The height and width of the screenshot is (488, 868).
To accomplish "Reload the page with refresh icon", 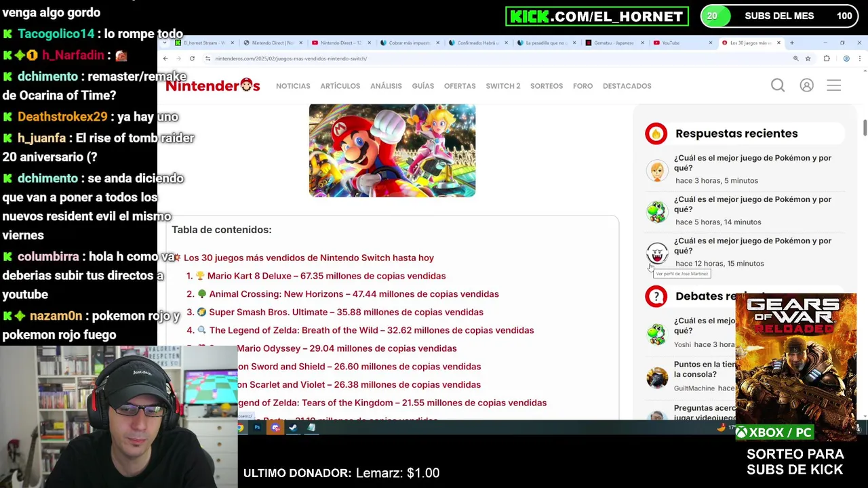I will click(192, 58).
